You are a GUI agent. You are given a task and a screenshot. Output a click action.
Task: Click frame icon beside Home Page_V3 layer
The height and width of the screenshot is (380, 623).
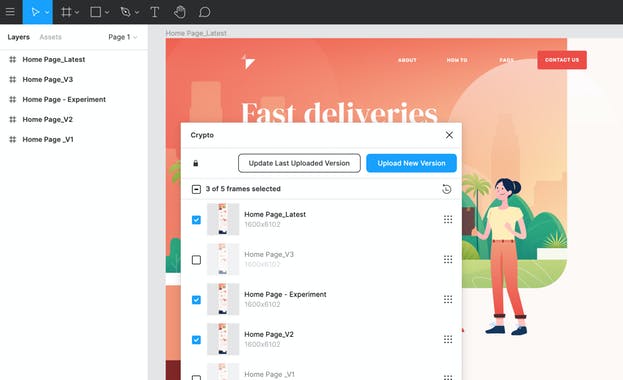point(13,79)
